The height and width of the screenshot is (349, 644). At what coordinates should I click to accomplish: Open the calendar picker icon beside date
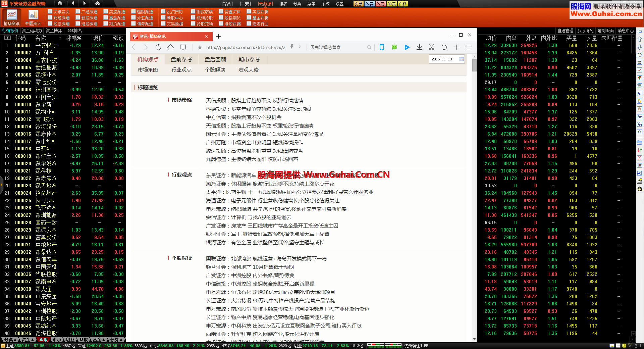coord(462,59)
